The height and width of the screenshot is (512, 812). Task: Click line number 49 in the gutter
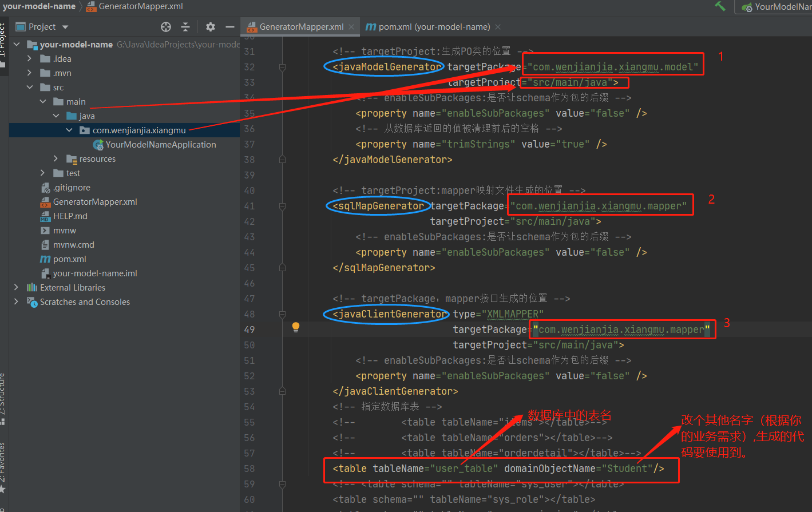[x=249, y=330]
